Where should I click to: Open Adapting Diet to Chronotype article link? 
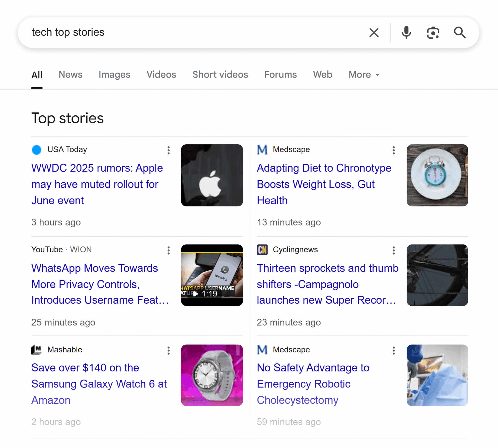[324, 184]
